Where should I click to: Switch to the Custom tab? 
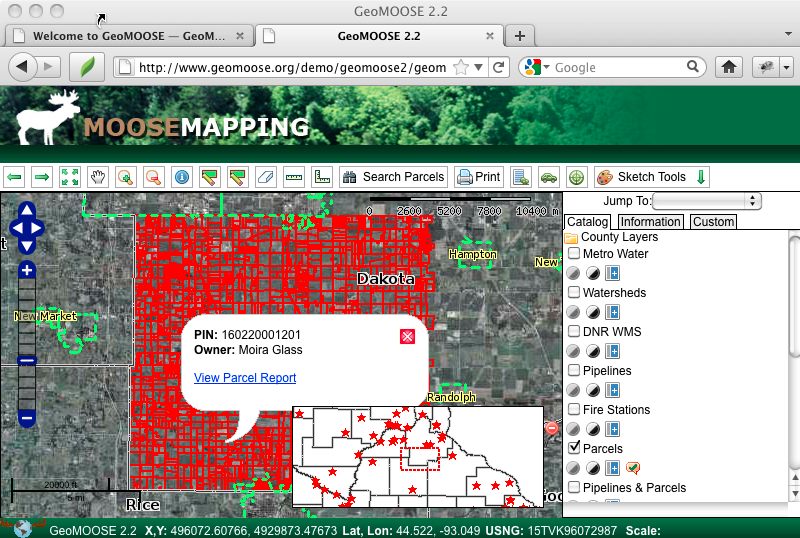(x=713, y=222)
